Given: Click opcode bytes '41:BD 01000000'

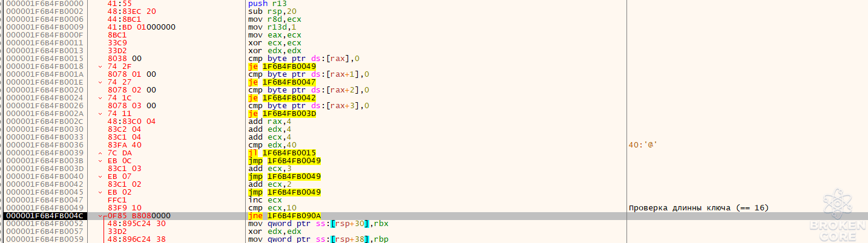Looking at the screenshot, I should click(x=141, y=27).
